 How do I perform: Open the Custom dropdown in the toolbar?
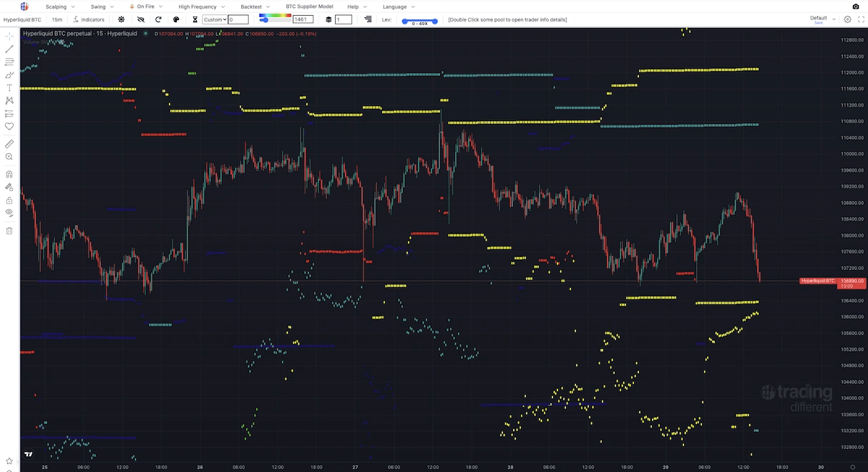215,19
